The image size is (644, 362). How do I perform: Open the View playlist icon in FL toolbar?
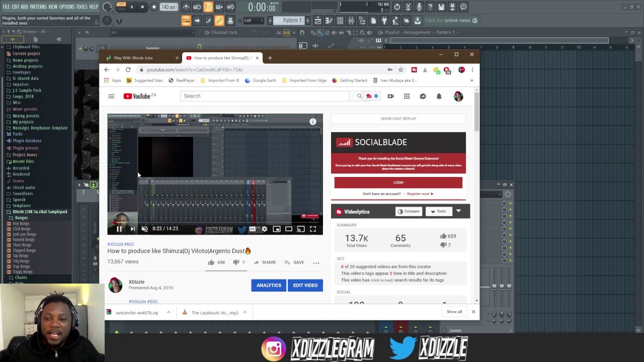(318, 21)
